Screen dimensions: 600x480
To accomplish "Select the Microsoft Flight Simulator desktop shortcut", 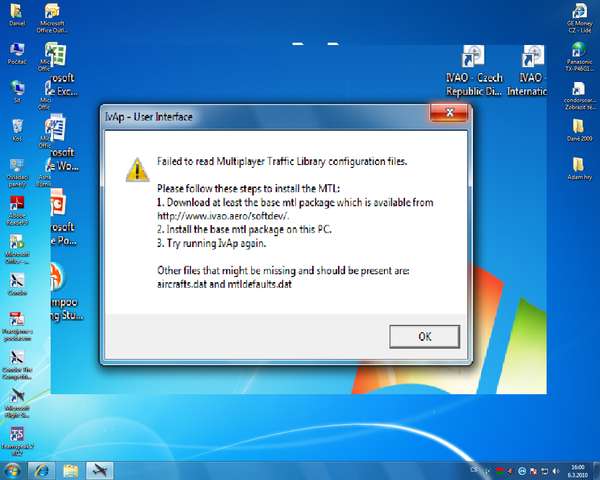I will coord(17,403).
